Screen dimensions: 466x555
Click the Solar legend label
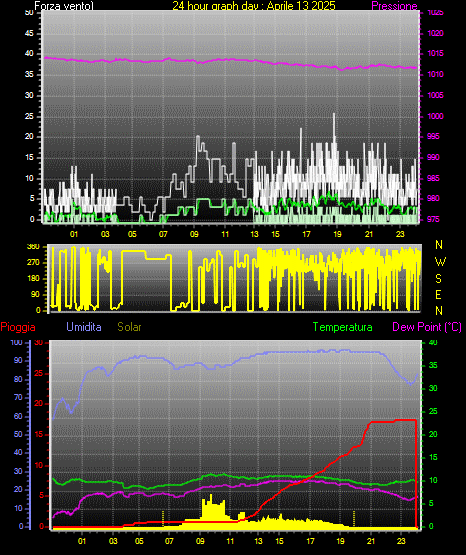(x=129, y=327)
